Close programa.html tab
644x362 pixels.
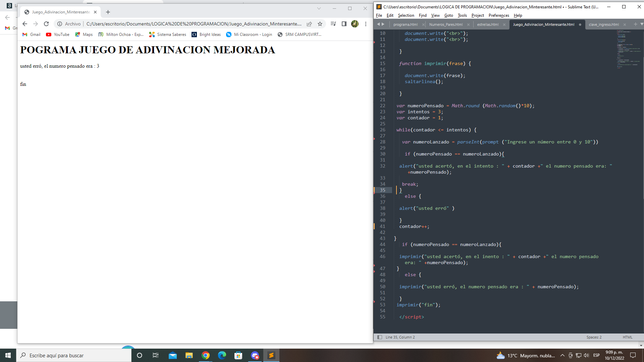tap(423, 24)
